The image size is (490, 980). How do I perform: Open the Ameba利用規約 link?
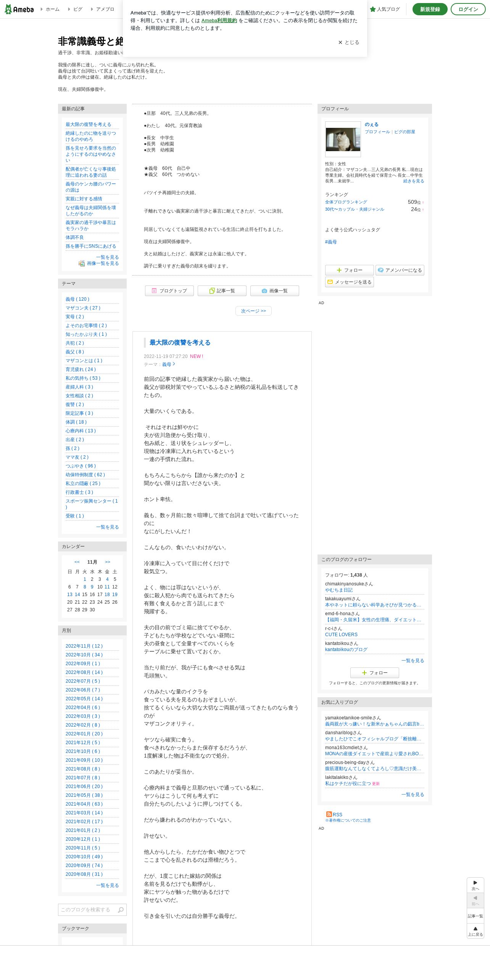tap(219, 21)
